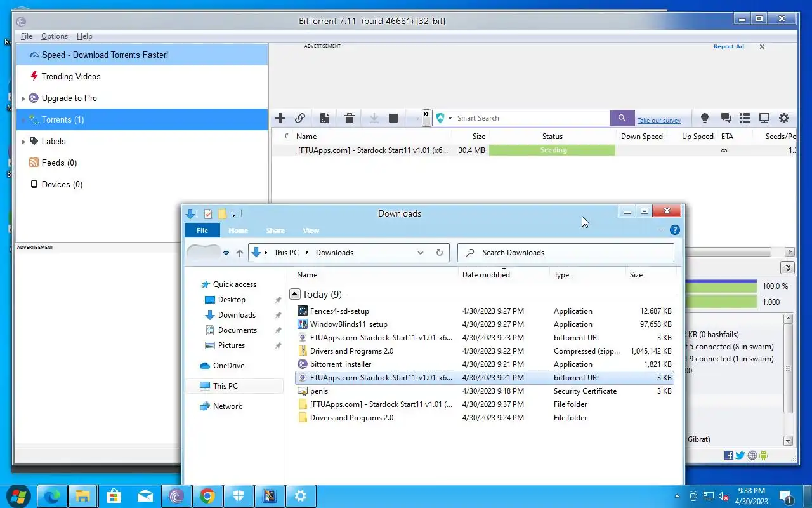Image resolution: width=812 pixels, height=508 pixels.
Task: Click Explorer Help question mark icon
Action: click(x=675, y=230)
